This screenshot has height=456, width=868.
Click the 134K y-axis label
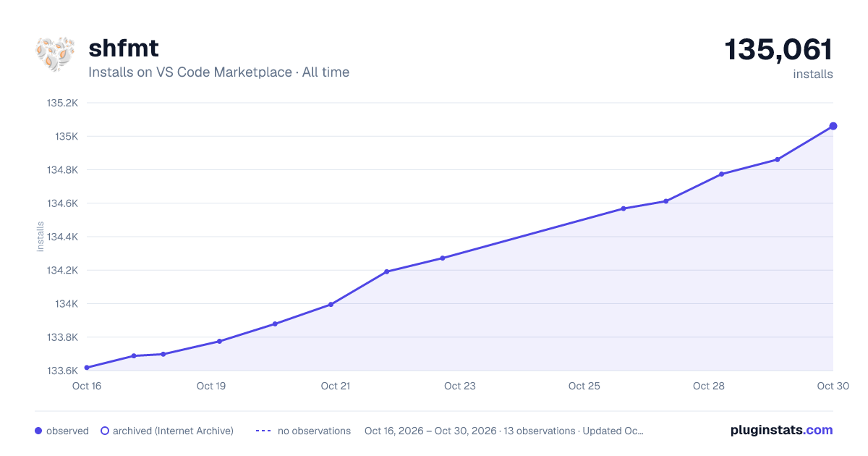pyautogui.click(x=67, y=304)
